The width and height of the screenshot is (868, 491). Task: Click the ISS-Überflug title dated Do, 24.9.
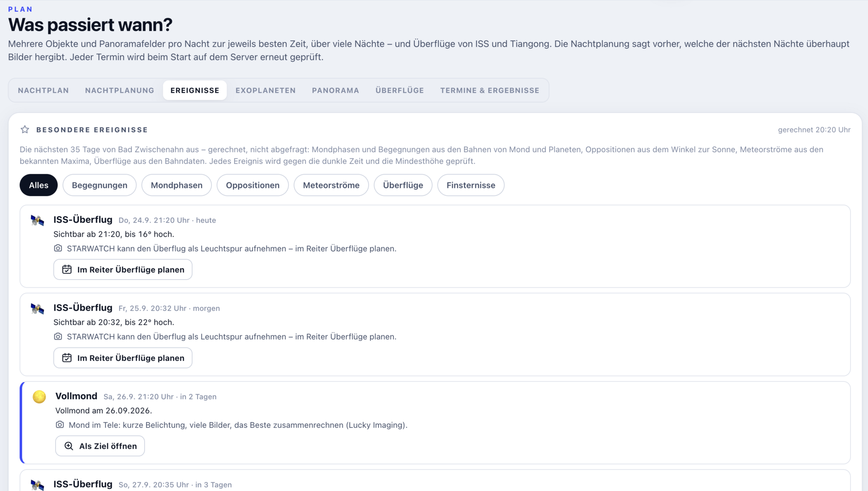pos(83,220)
